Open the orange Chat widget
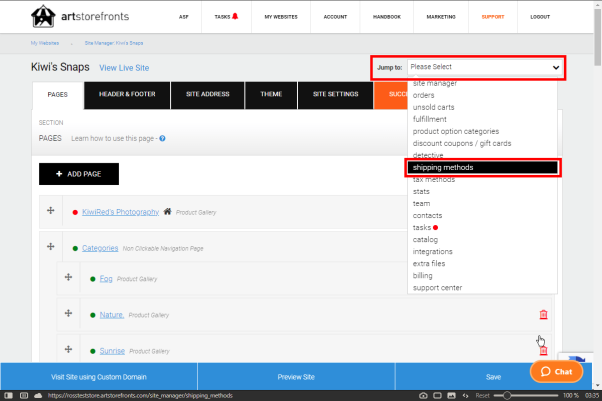The width and height of the screenshot is (602, 401). coord(557,371)
